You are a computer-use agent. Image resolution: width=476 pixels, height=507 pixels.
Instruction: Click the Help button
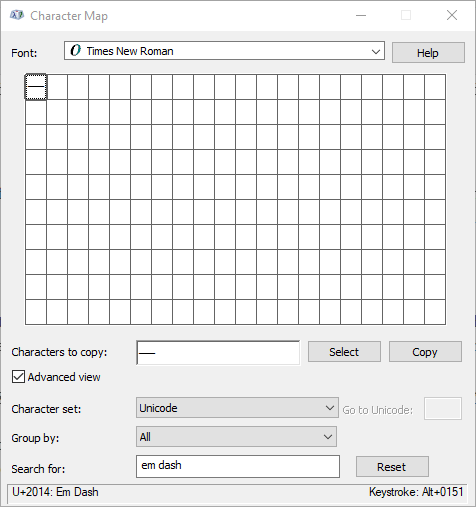point(428,53)
